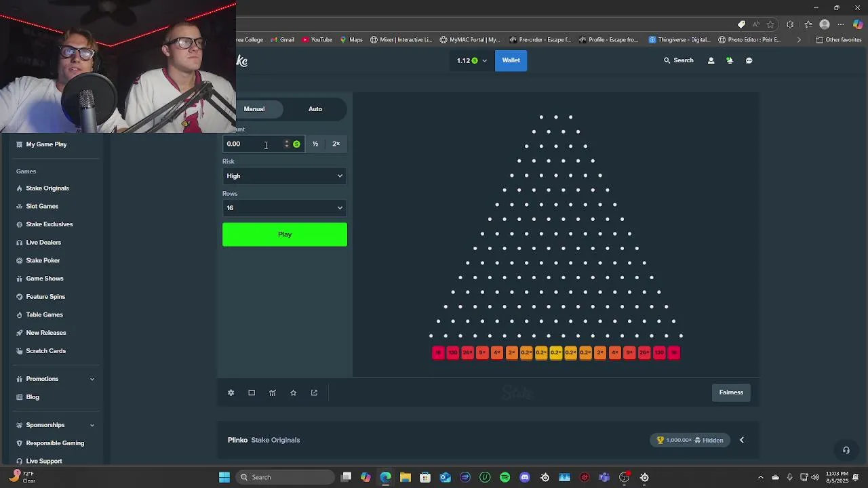The height and width of the screenshot is (488, 868).
Task: Open the Thingiverse bookmark
Action: tap(679, 40)
